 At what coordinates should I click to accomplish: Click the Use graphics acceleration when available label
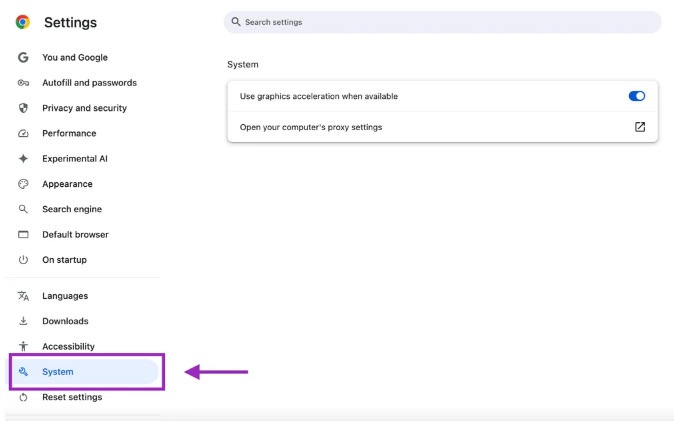pyautogui.click(x=319, y=96)
